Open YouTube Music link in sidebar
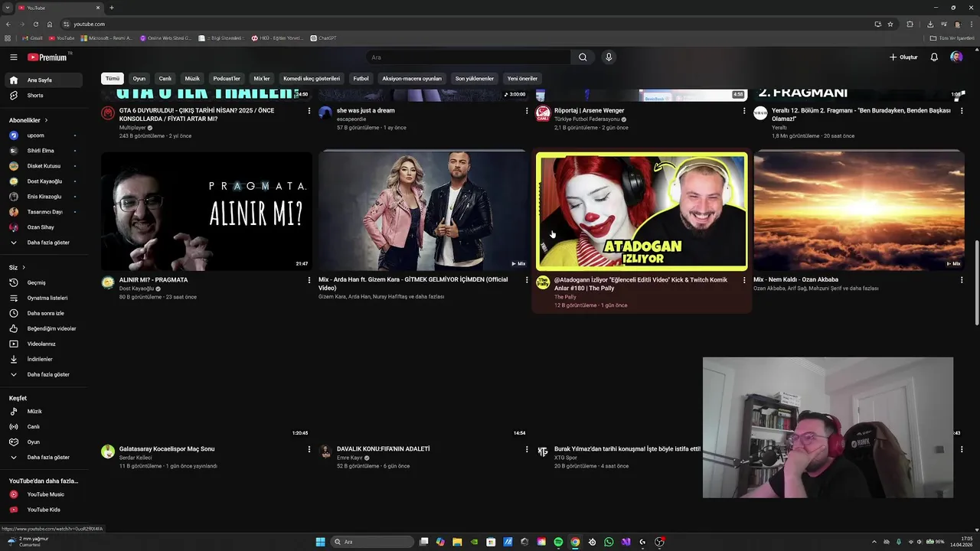The width and height of the screenshot is (980, 551). [44, 494]
